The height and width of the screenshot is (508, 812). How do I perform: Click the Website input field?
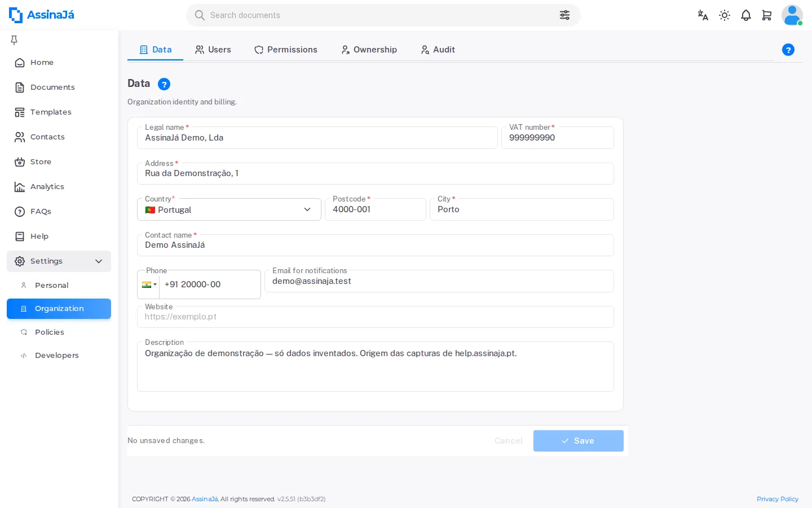point(376,317)
